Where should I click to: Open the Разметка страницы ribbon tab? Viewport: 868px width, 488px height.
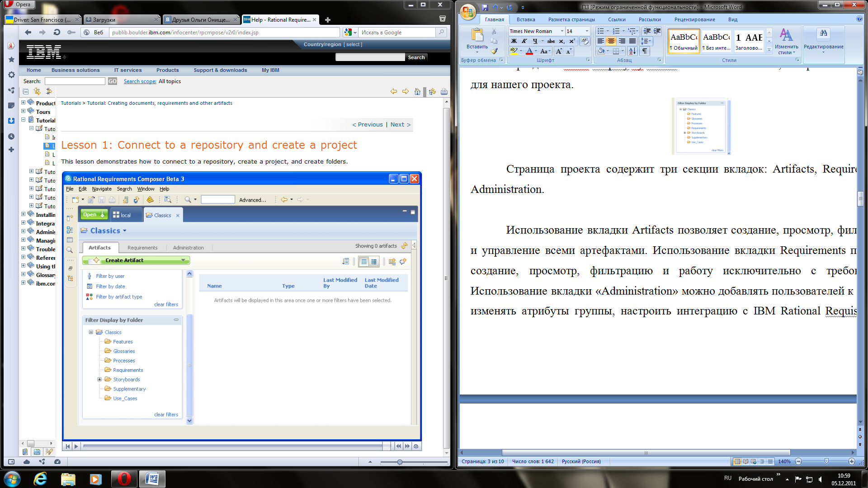(571, 19)
